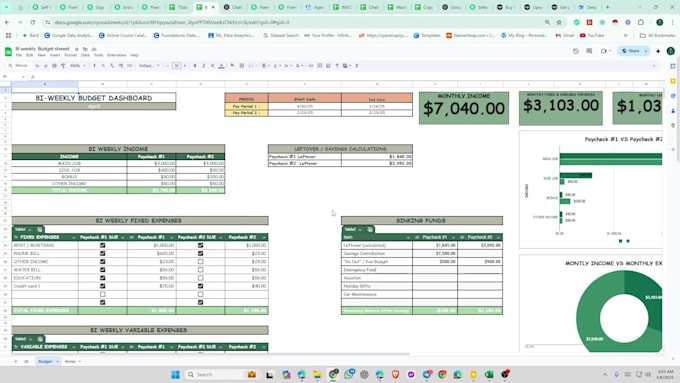Viewport: 680px width, 383px height.
Task: Open the File menu
Action: tap(19, 56)
